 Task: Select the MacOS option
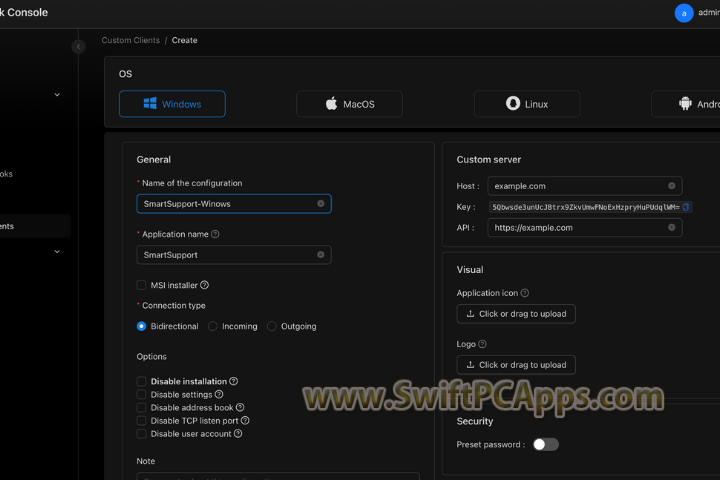[x=349, y=104]
